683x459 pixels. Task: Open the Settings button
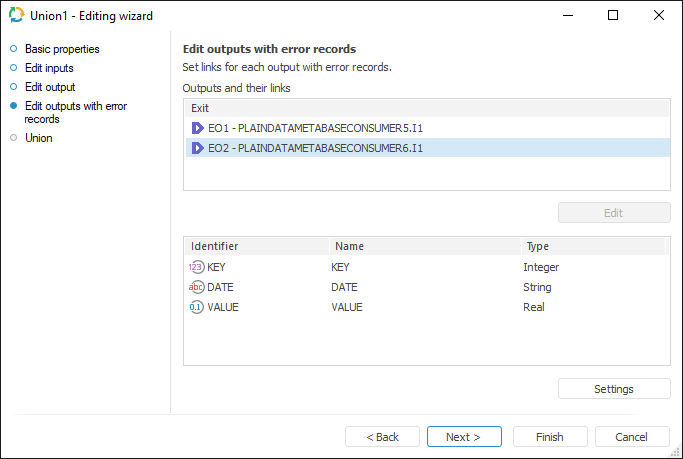(x=614, y=389)
